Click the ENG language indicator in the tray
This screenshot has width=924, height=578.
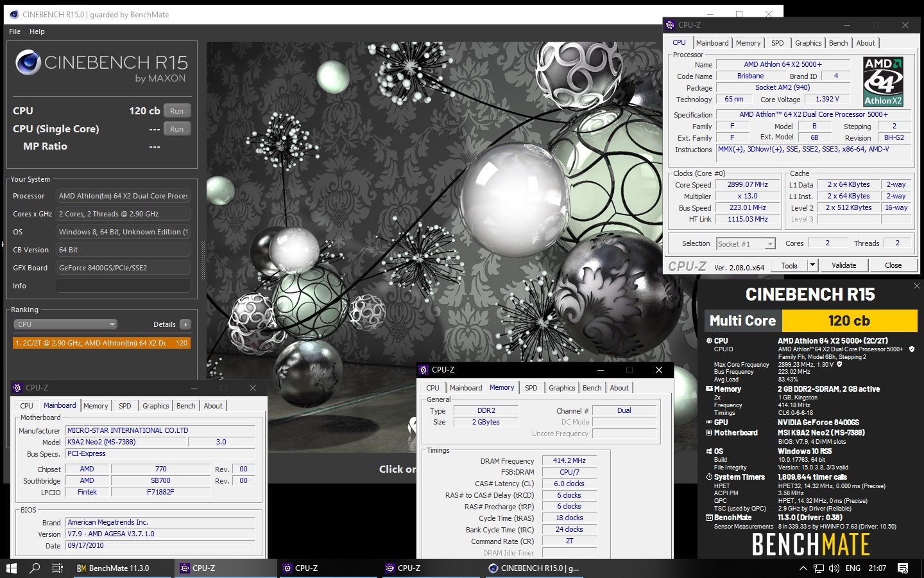click(853, 568)
